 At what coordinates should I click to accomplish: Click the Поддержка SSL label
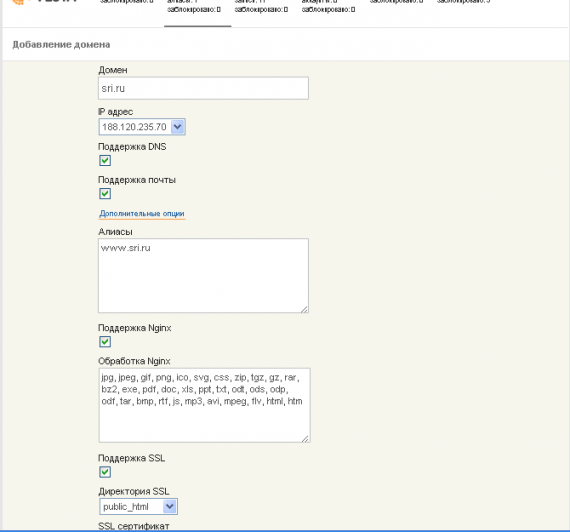pos(132,458)
